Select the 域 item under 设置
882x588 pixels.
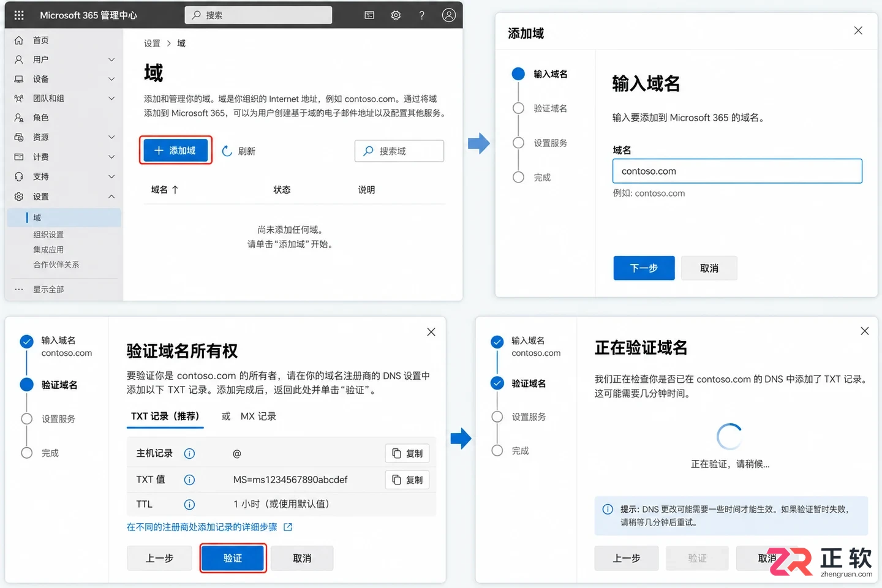[64, 217]
